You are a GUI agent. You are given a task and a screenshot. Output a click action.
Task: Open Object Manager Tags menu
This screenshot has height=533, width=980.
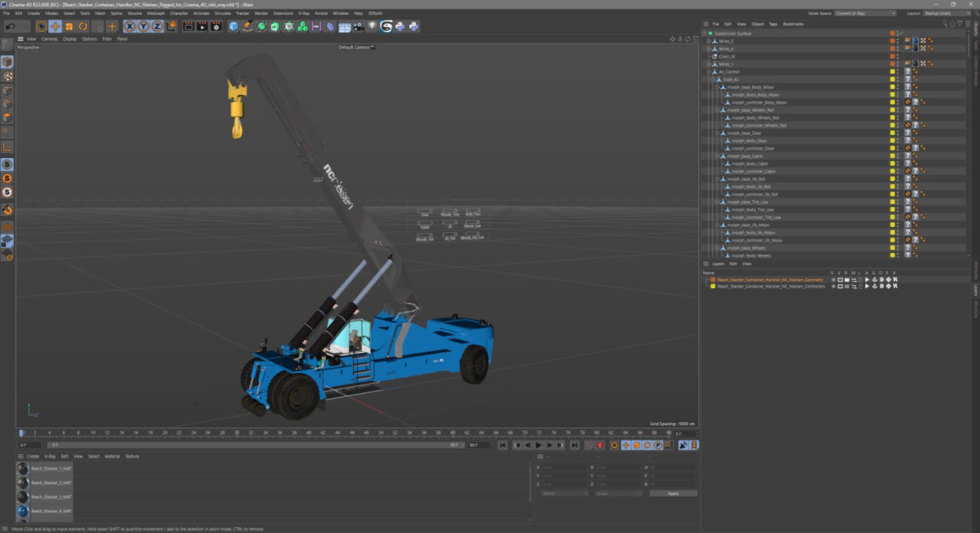(773, 24)
